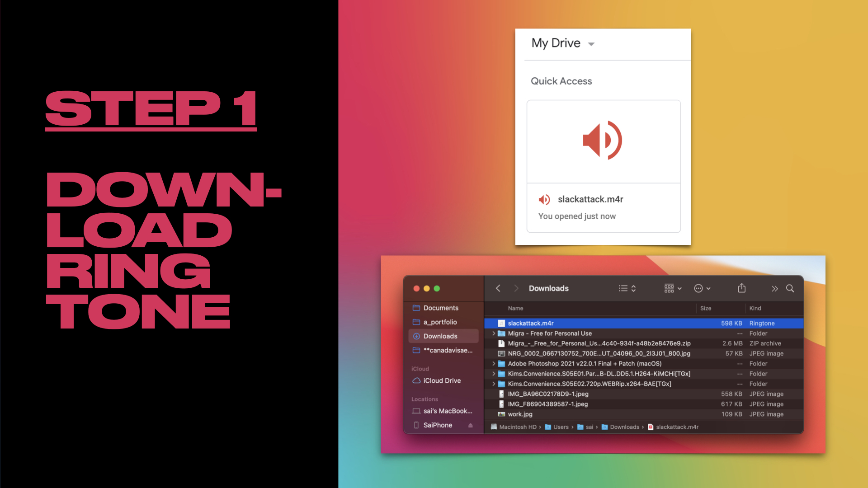
Task: Select a_portfolio in the Finder sidebar
Action: (439, 322)
